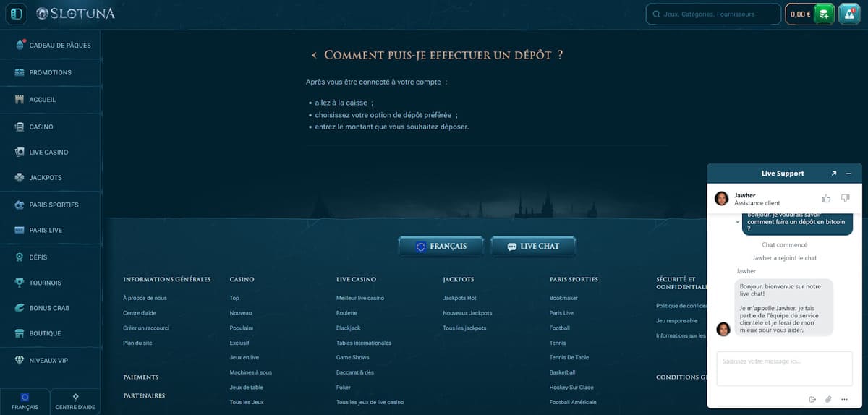
Task: Toggle the sidebar collapse icon
Action: (x=16, y=14)
